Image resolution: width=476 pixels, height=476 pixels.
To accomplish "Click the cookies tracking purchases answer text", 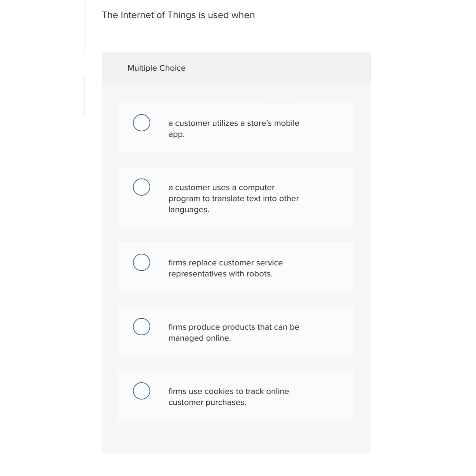I will pyautogui.click(x=229, y=397).
